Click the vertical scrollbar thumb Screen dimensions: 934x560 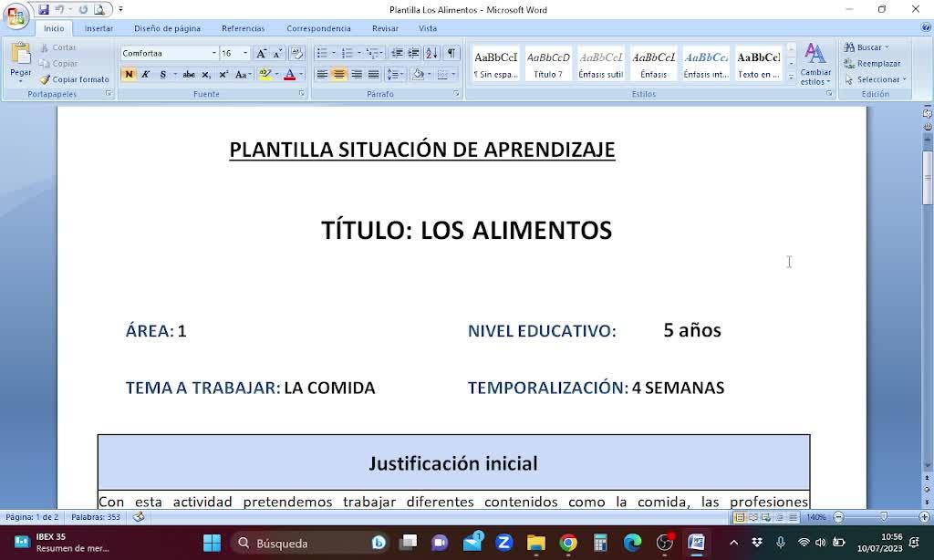click(928, 179)
